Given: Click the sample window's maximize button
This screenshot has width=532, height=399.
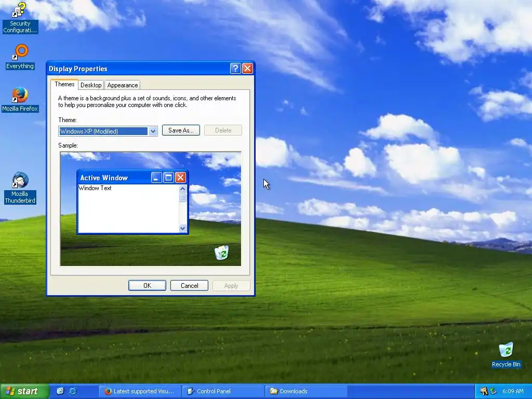Looking at the screenshot, I should pos(169,178).
